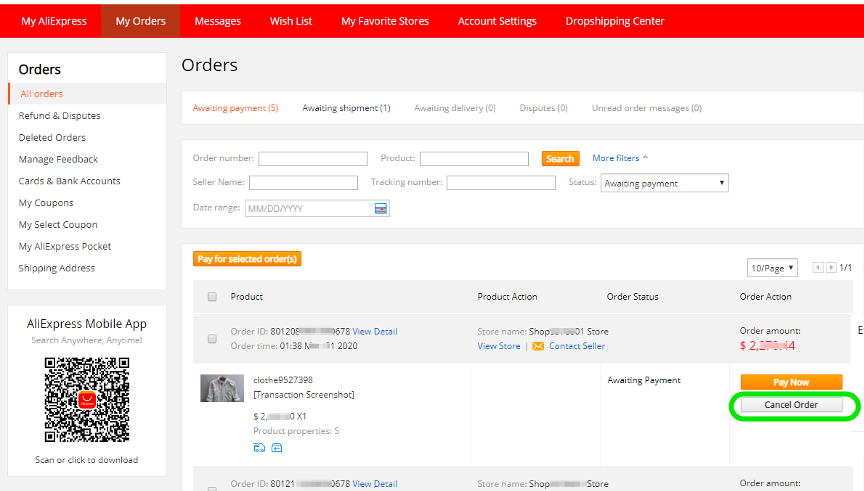Tick the checkbox for order 801208...0678

point(212,338)
